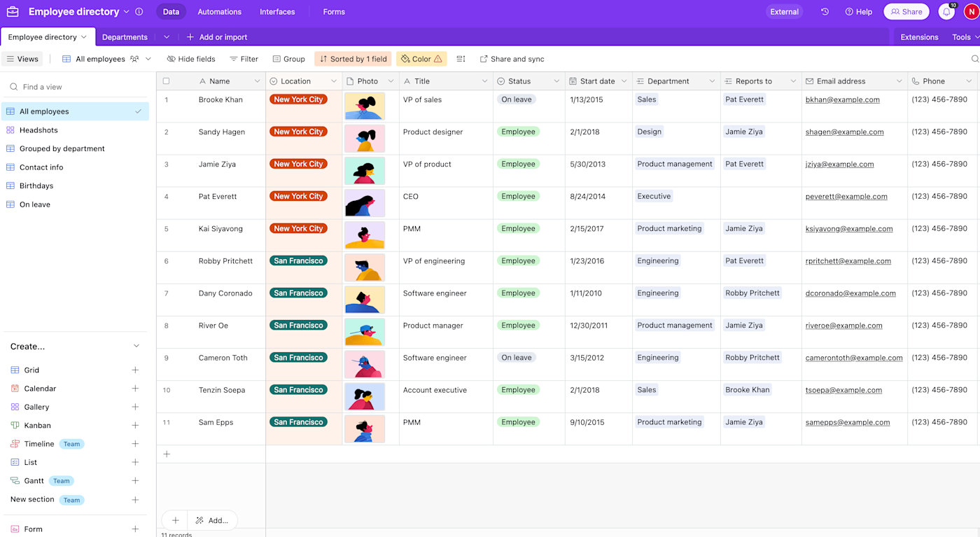Click the San Francisco tag for River Oe

pyautogui.click(x=298, y=326)
